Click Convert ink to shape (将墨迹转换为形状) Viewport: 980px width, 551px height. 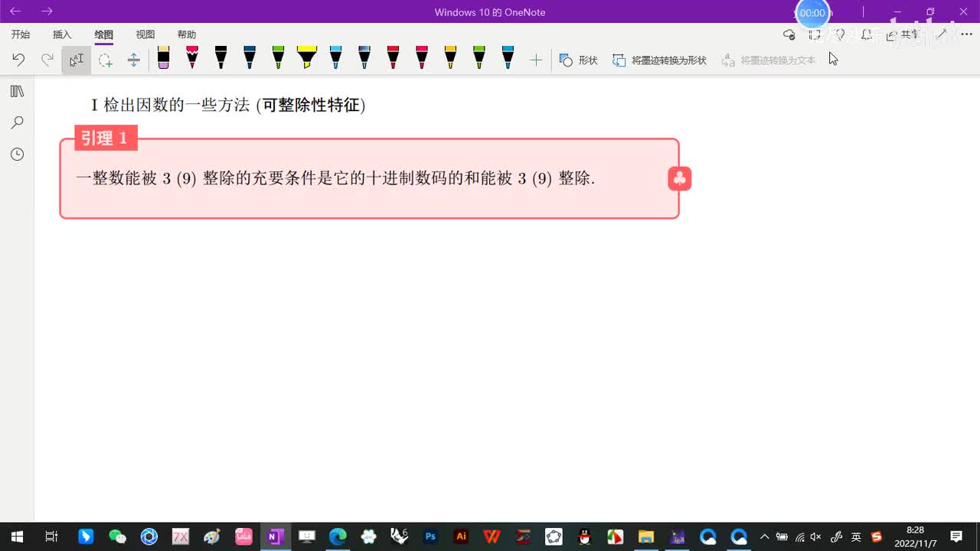659,60
